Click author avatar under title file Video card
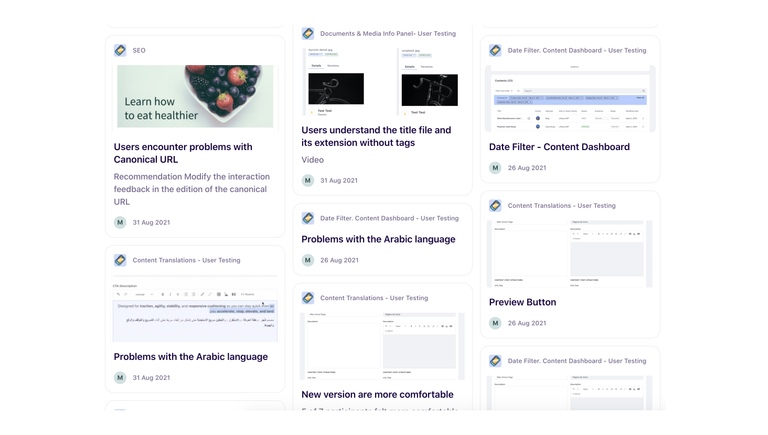 pyautogui.click(x=308, y=181)
